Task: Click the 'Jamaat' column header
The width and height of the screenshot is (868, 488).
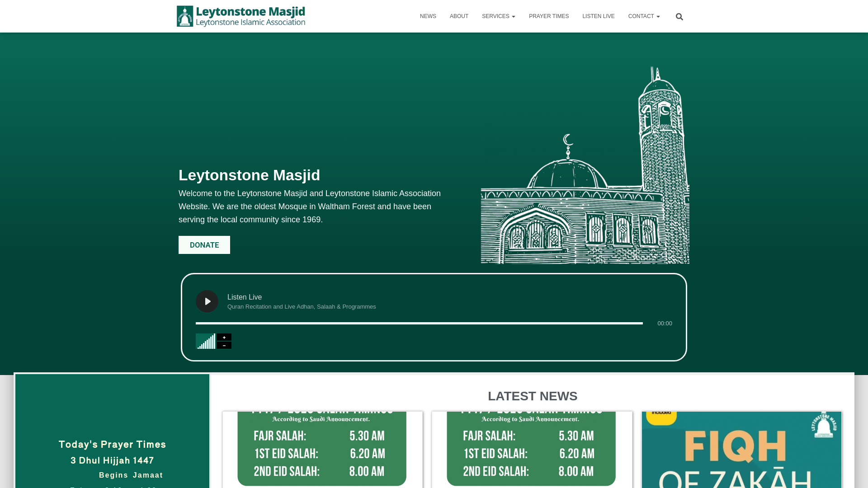Action: (148, 475)
